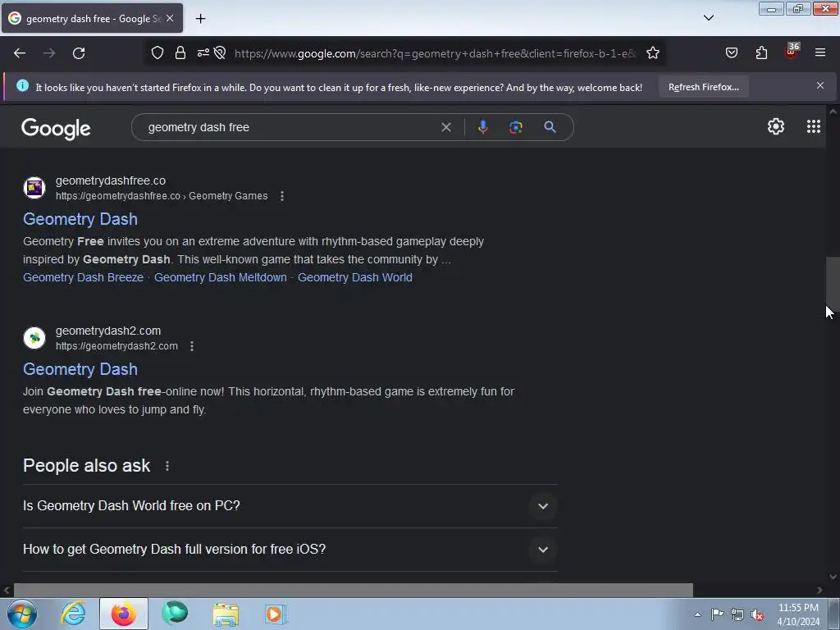
Task: Bookmark this page with star icon
Action: (652, 52)
